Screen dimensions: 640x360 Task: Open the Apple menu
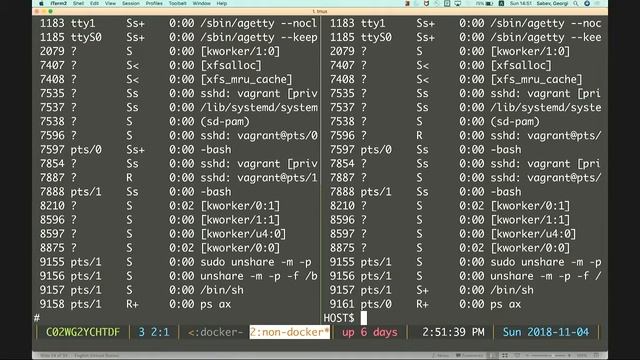pyautogui.click(x=41, y=3)
